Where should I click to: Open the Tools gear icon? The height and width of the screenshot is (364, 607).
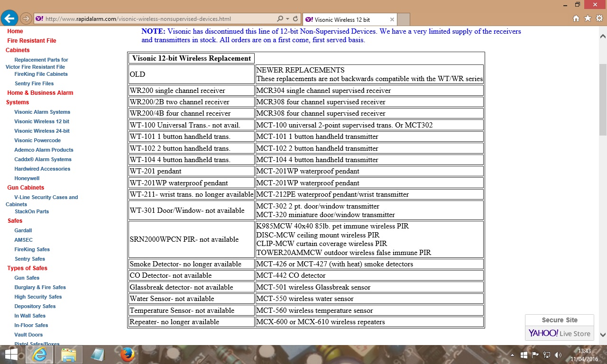click(599, 18)
